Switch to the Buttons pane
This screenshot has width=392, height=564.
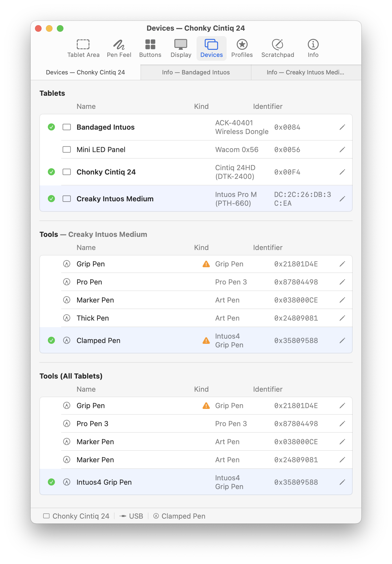(150, 48)
